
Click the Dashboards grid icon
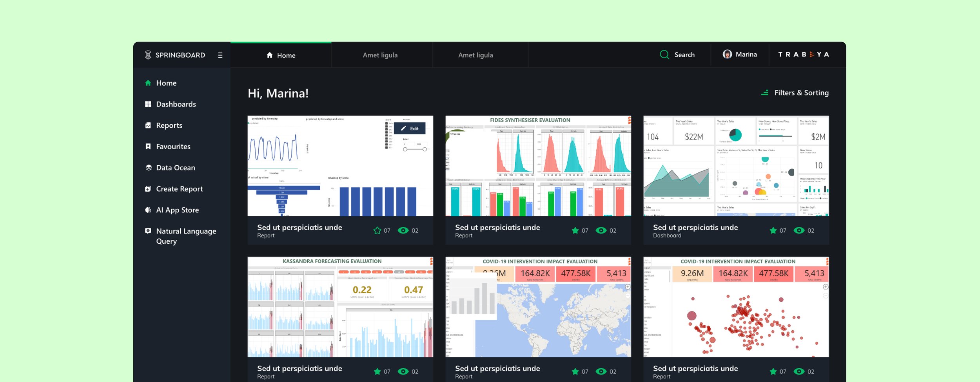click(x=148, y=104)
